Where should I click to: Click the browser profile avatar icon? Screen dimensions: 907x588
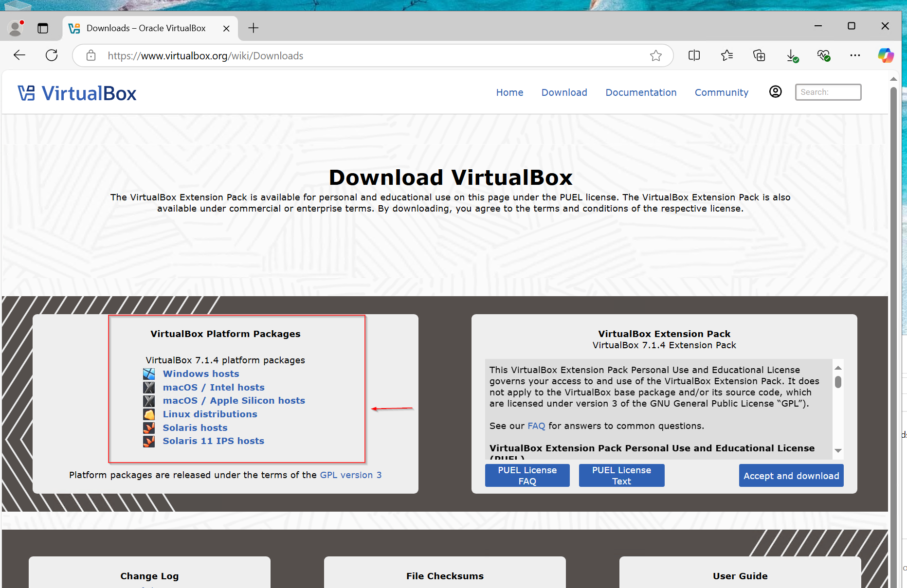16,28
